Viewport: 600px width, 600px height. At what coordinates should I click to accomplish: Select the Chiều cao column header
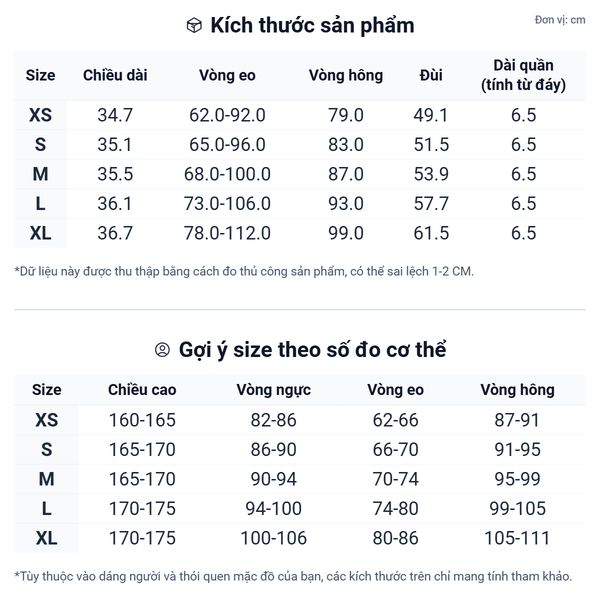[141, 390]
